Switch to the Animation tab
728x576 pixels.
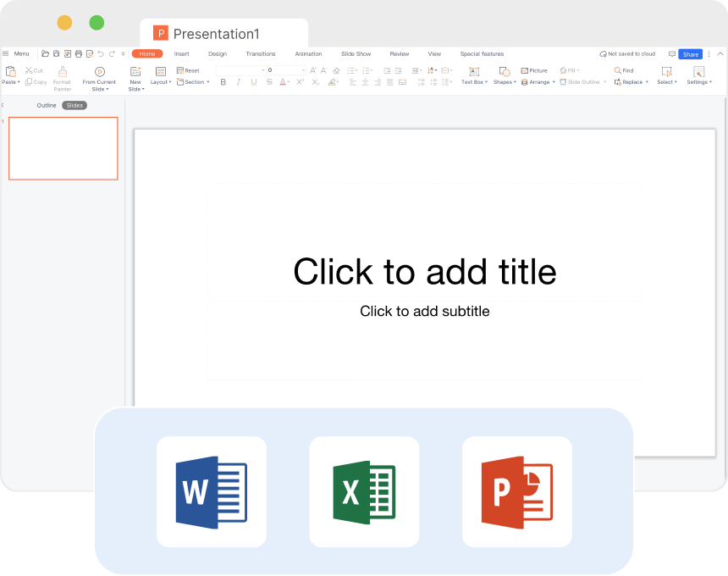click(308, 54)
